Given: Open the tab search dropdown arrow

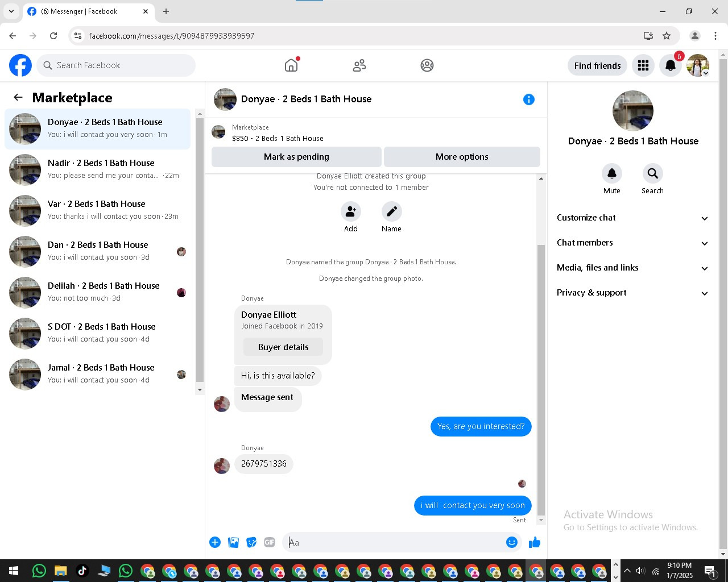Looking at the screenshot, I should 11,11.
